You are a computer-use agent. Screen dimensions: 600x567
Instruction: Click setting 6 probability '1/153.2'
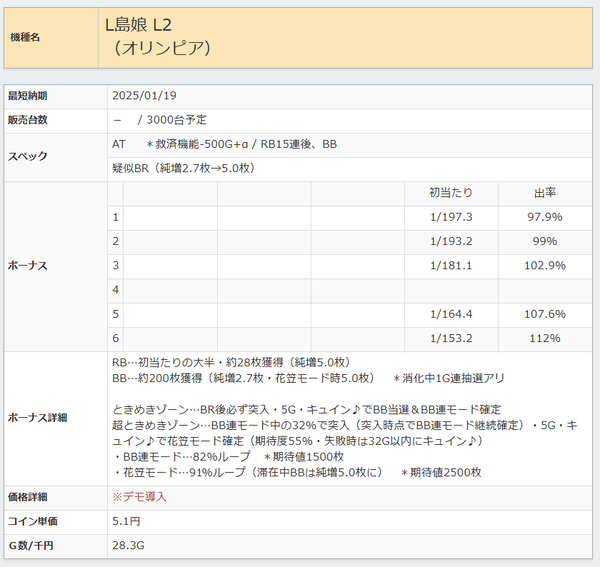click(451, 338)
